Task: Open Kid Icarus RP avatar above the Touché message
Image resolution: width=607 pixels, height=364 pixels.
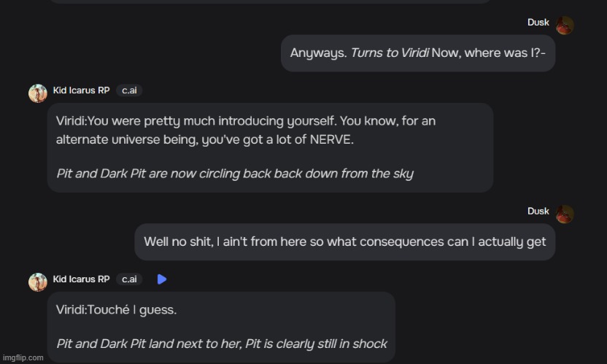Action: pyautogui.click(x=38, y=282)
